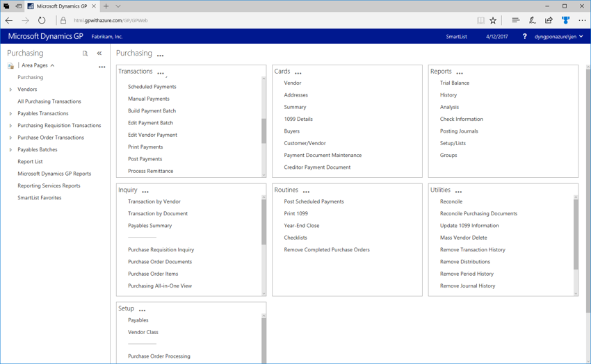Open Payables setup

138,320
